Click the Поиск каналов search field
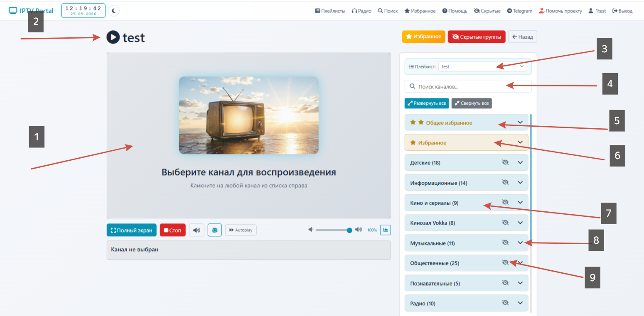 pyautogui.click(x=468, y=86)
